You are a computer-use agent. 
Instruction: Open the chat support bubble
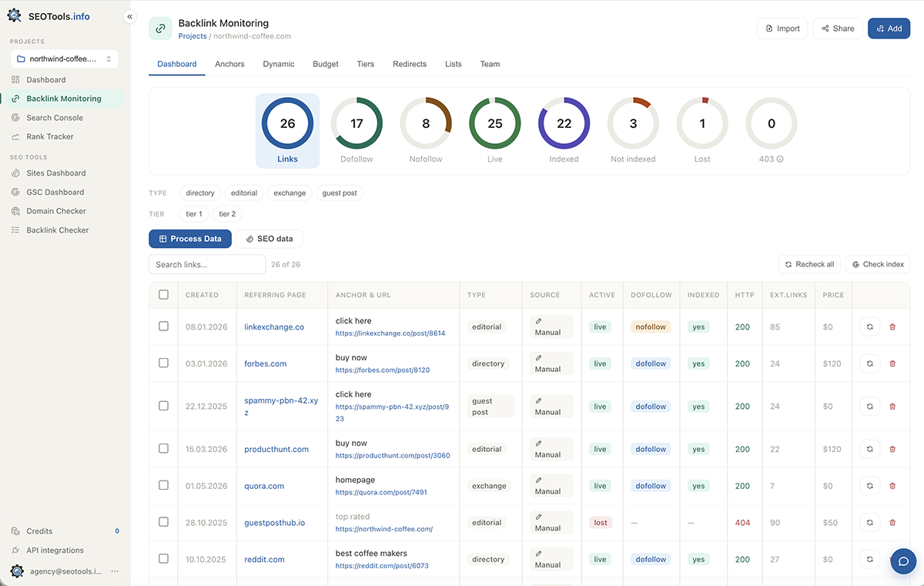click(x=904, y=561)
